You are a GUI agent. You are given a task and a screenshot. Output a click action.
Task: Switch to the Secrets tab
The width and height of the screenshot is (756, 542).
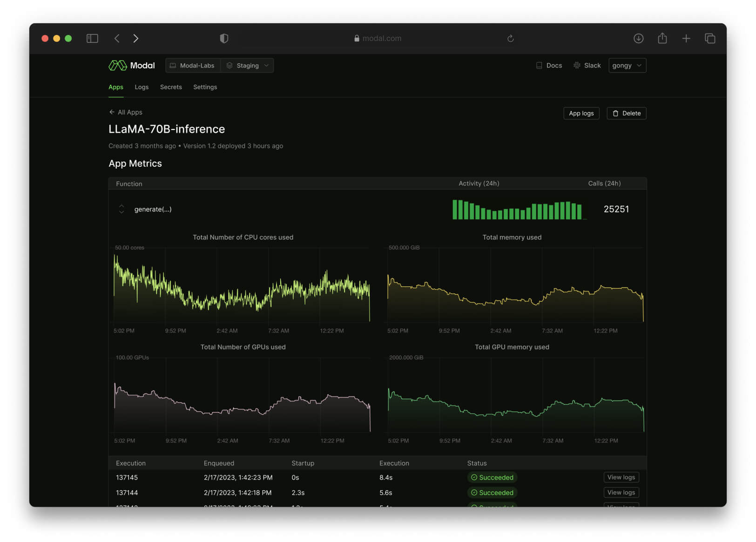tap(171, 87)
